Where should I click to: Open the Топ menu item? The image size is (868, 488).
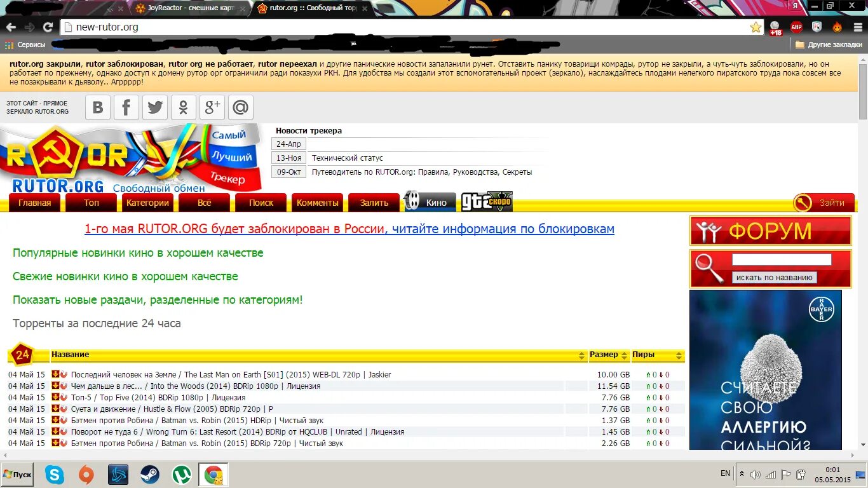point(92,203)
